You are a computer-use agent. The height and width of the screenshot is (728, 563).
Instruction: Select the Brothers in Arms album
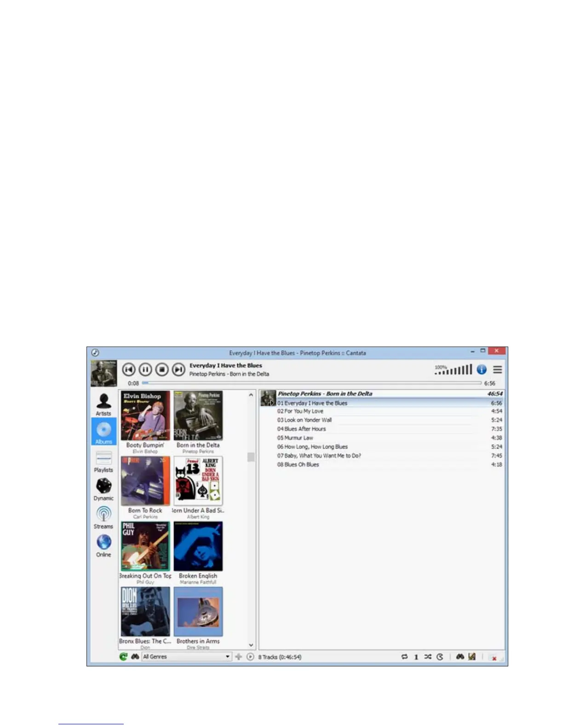(x=198, y=618)
